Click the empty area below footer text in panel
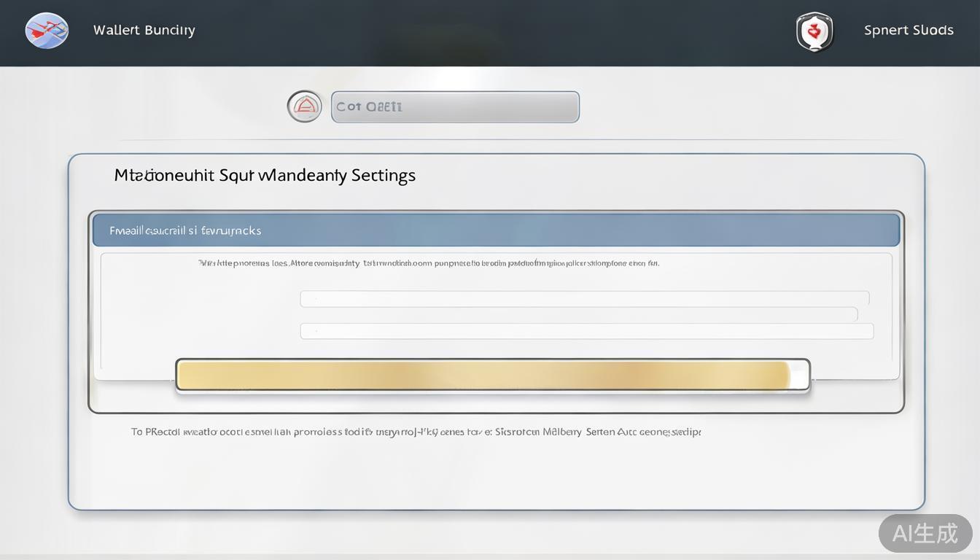This screenshot has width=980, height=560. [x=496, y=474]
